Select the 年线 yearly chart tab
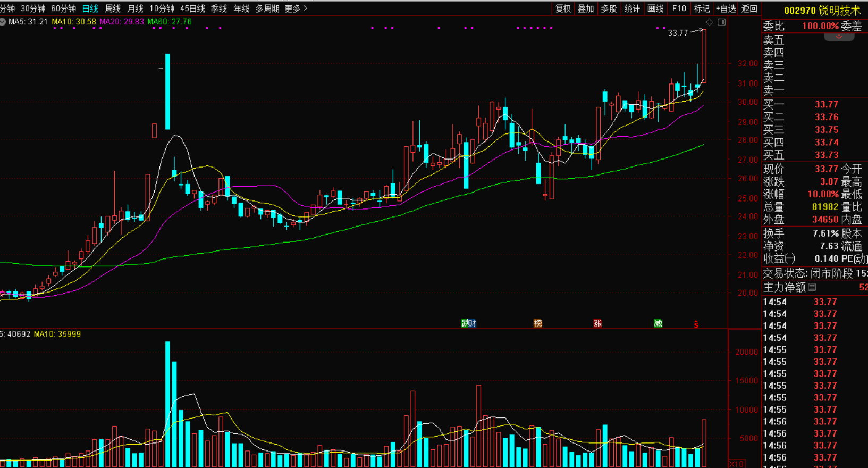The image size is (868, 468). pyautogui.click(x=241, y=9)
